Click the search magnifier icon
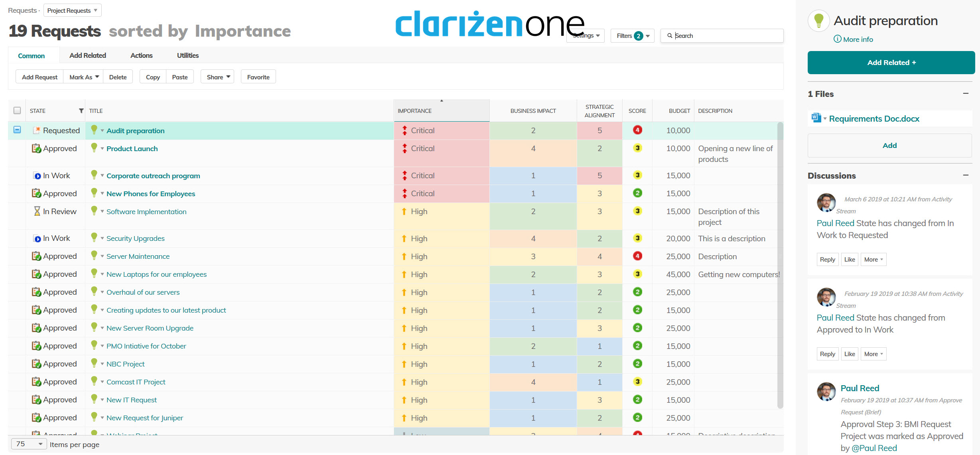The height and width of the screenshot is (455, 980). click(x=670, y=36)
